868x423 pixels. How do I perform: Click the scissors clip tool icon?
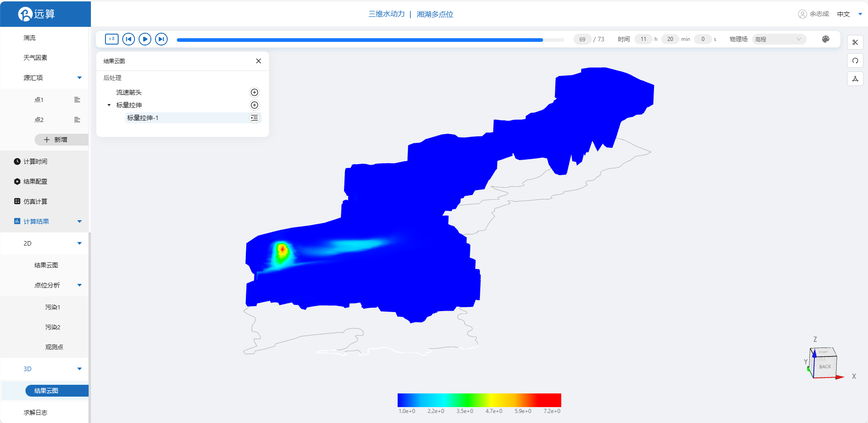(855, 42)
